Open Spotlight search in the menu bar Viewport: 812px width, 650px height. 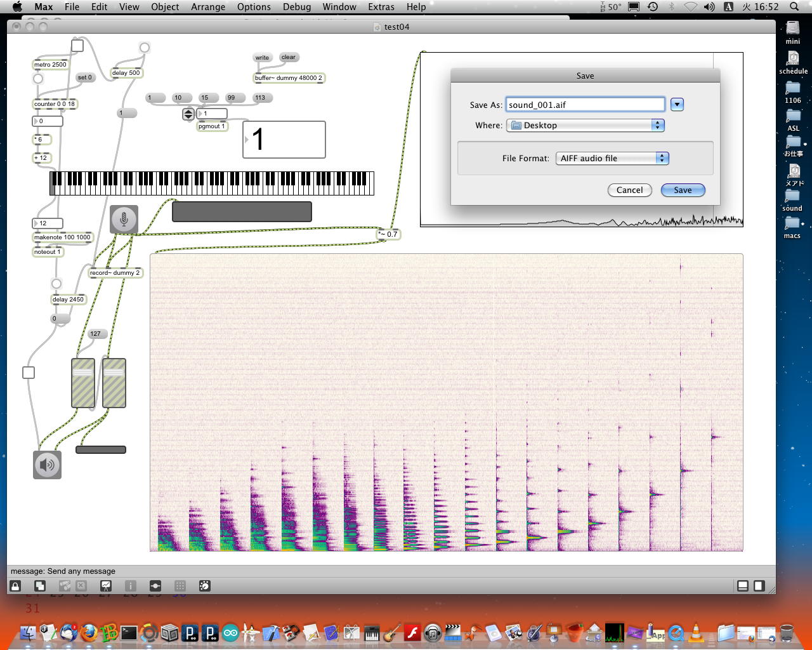tap(794, 7)
